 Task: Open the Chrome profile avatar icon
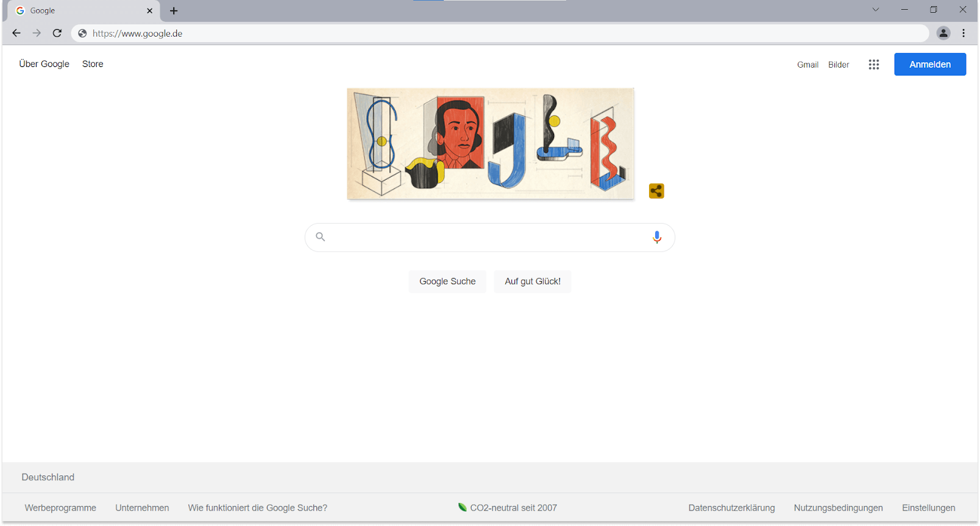click(x=943, y=34)
